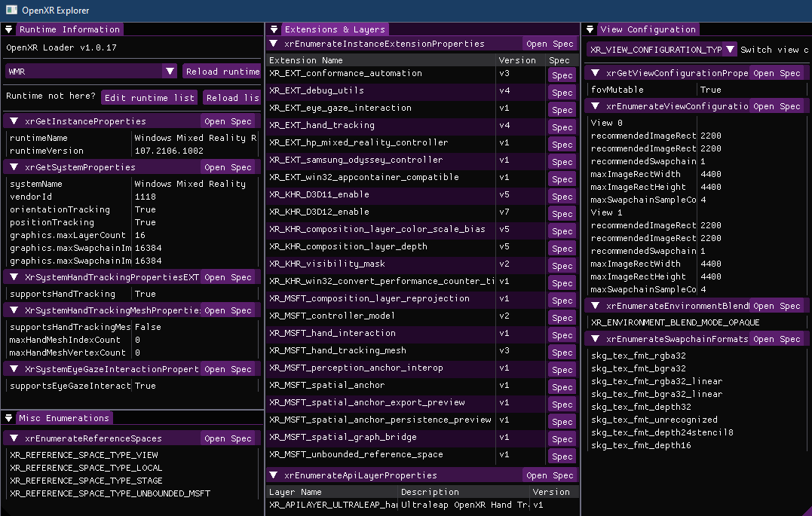The height and width of the screenshot is (516, 812).
Task: Click the Reload runtime button
Action: pyautogui.click(x=222, y=72)
